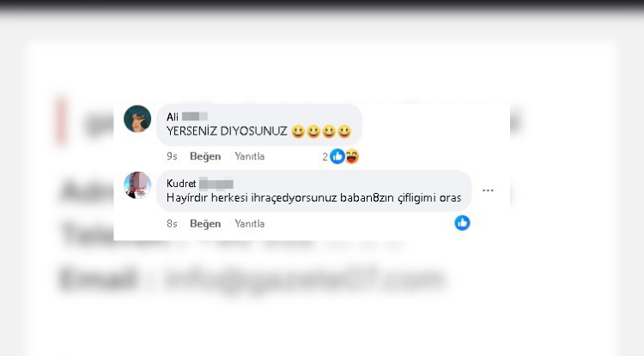This screenshot has height=356, width=644.
Task: Click the blurred Email text in the background
Action: click(x=98, y=278)
